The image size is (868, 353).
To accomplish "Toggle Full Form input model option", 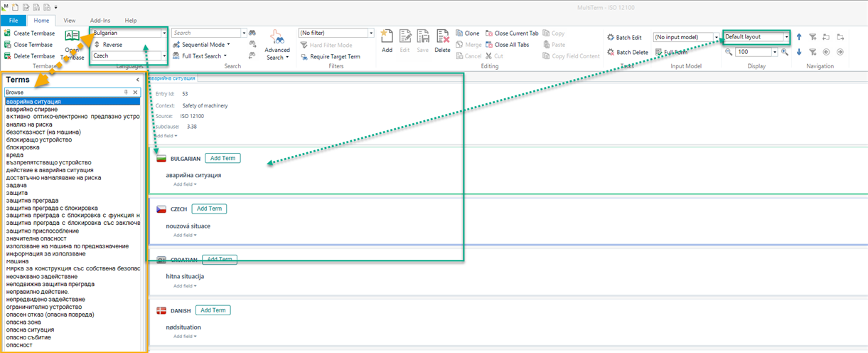I will pos(659,52).
